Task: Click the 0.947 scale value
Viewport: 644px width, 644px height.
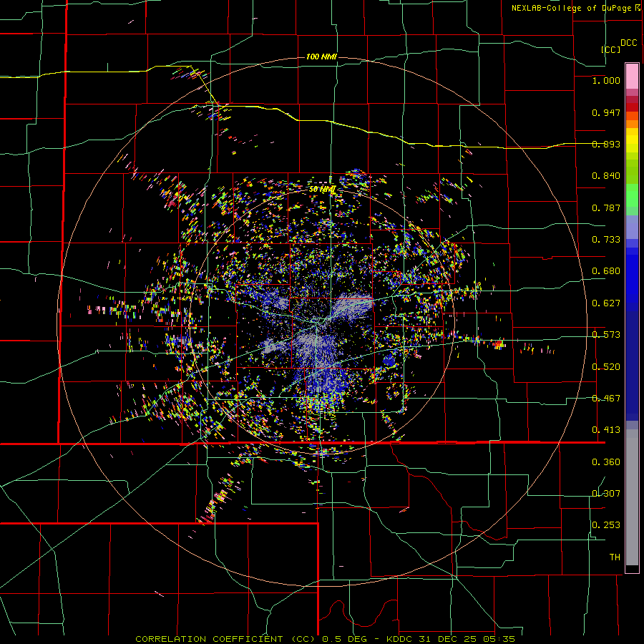Action: pyautogui.click(x=606, y=112)
